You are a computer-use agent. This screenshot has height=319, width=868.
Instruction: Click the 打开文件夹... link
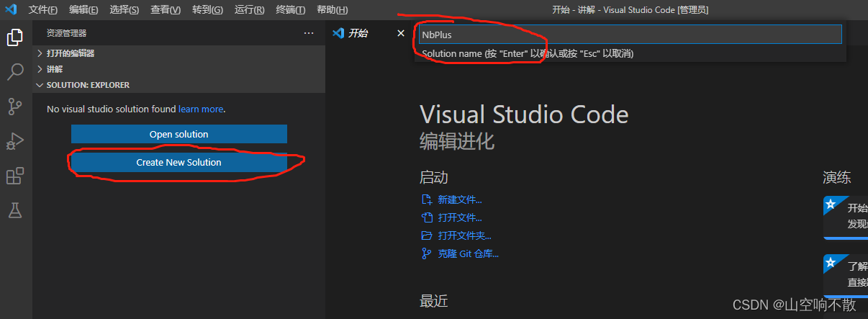pos(465,236)
